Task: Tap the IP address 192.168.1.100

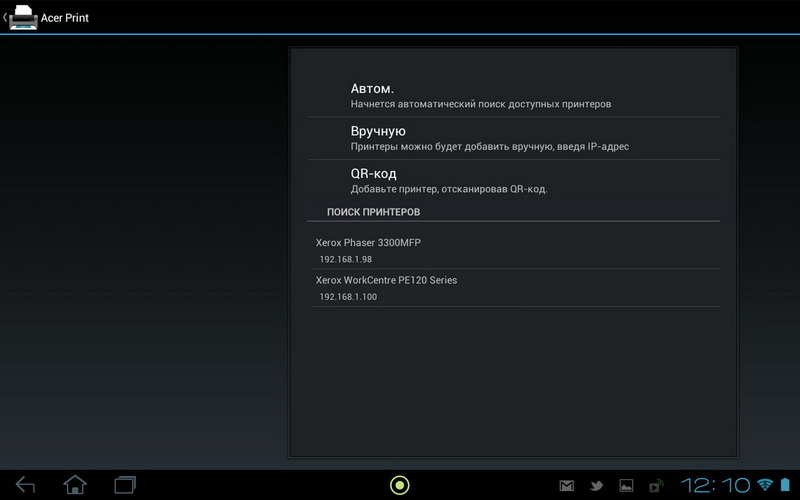Action: click(x=348, y=296)
